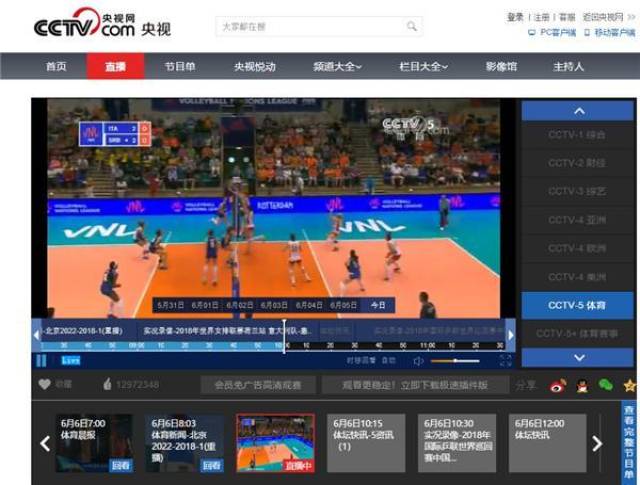Click the double-arrow after 返回央视网
Screen dimensions: 640x485
(x=631, y=17)
